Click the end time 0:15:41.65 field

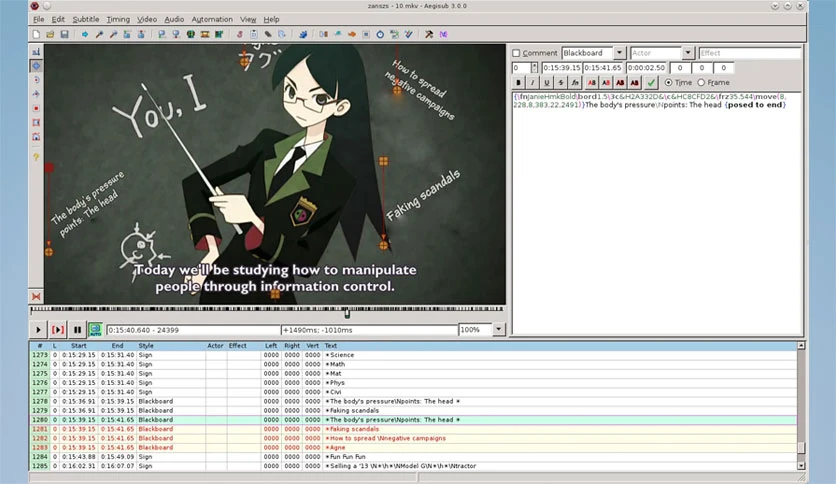click(602, 68)
